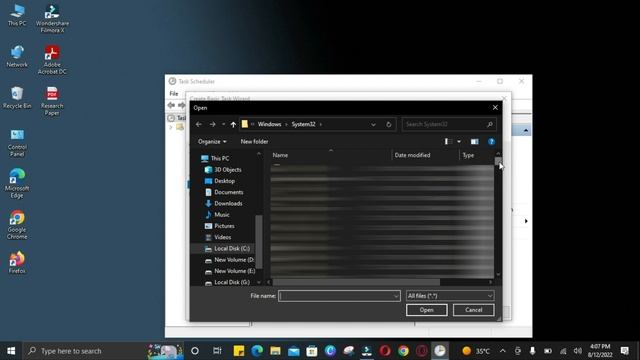This screenshot has height=360, width=640.
Task: Open File menu in Task Scheduler
Action: (x=174, y=93)
